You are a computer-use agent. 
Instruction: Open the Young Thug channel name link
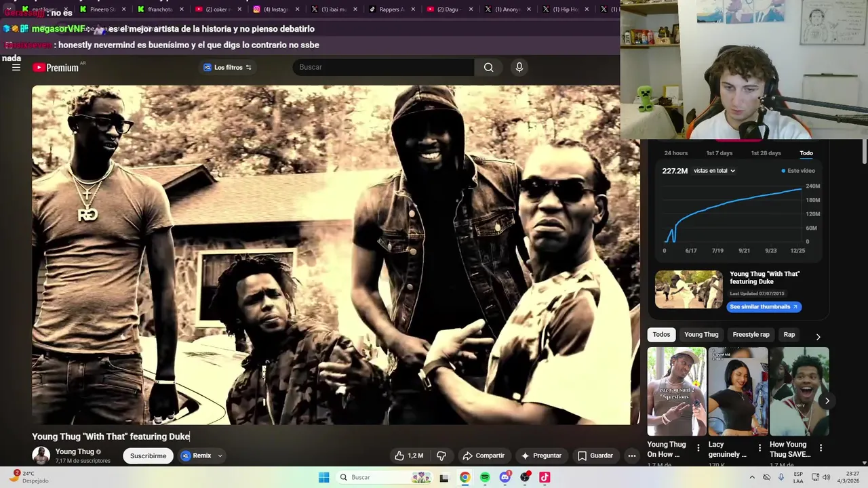pos(75,451)
